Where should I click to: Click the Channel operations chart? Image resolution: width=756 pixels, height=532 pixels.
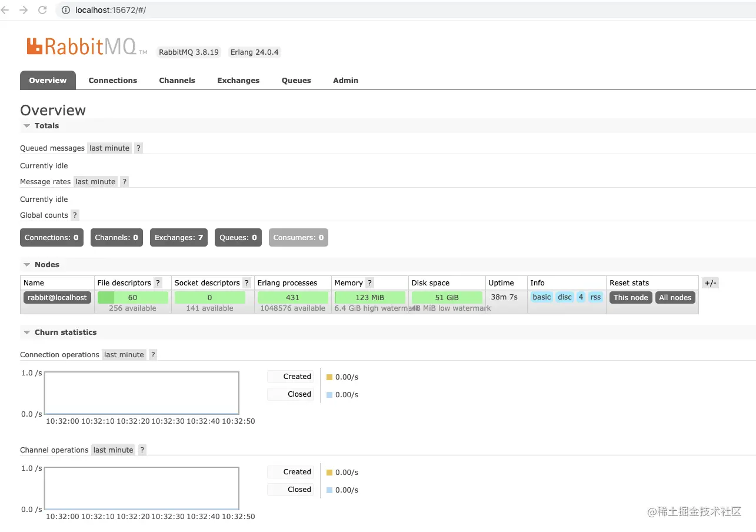[x=142, y=488]
